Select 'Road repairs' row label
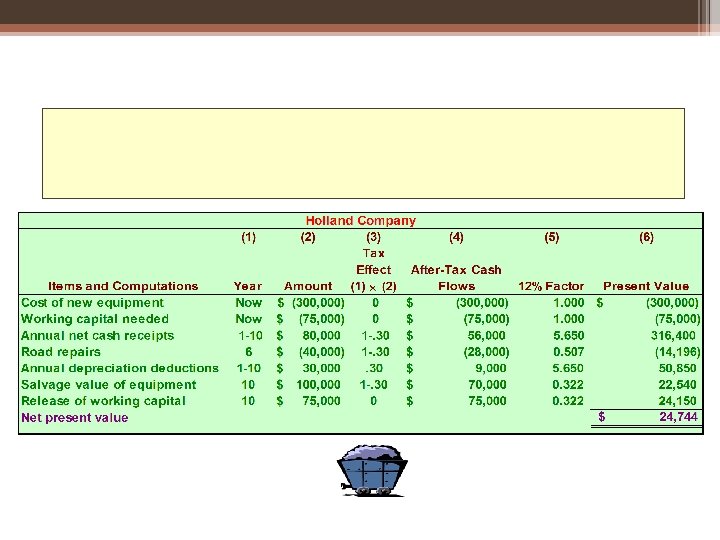 pyautogui.click(x=61, y=352)
